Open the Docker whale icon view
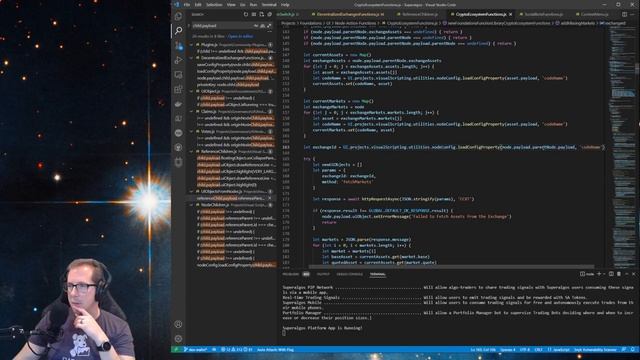 (x=178, y=104)
